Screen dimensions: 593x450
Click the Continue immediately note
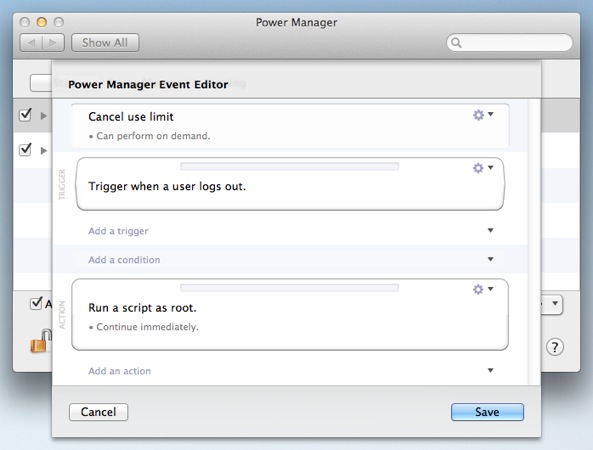[144, 327]
